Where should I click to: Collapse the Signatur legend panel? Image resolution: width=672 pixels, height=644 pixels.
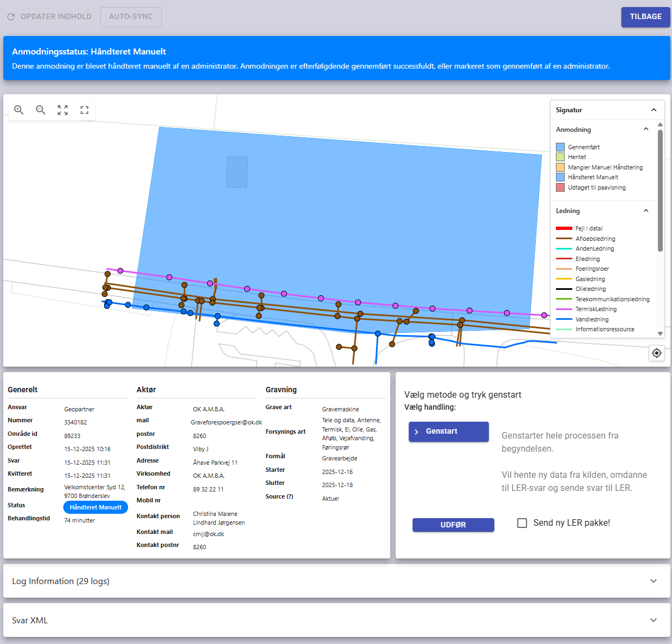point(653,110)
